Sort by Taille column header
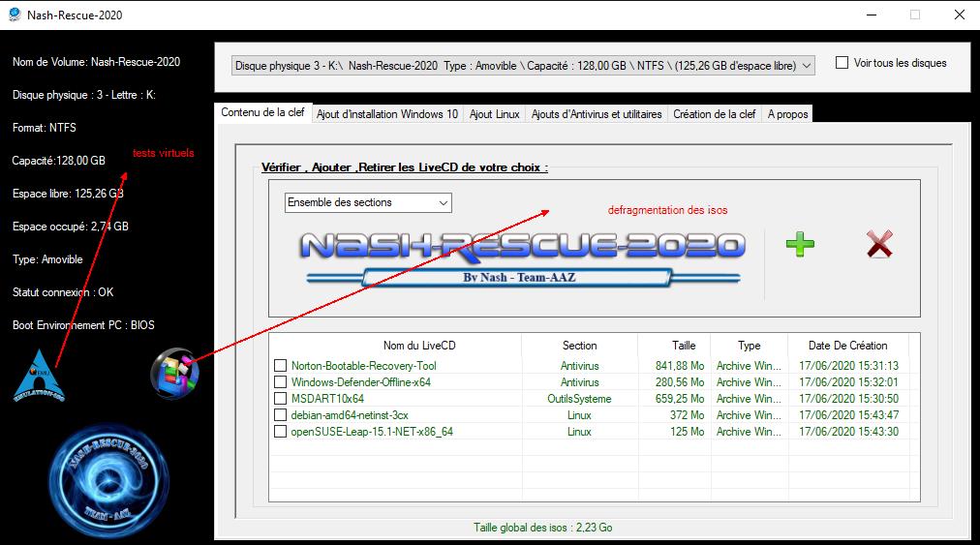This screenshot has height=545, width=980. click(684, 346)
